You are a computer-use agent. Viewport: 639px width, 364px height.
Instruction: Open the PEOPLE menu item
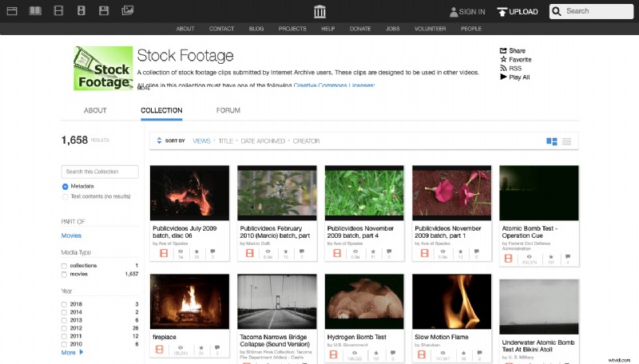point(471,29)
